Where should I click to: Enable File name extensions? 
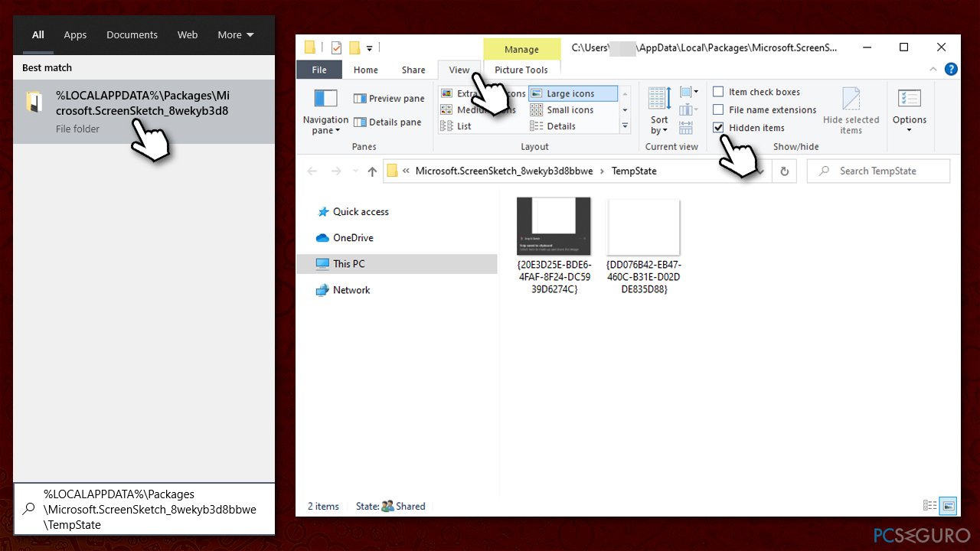tap(718, 109)
